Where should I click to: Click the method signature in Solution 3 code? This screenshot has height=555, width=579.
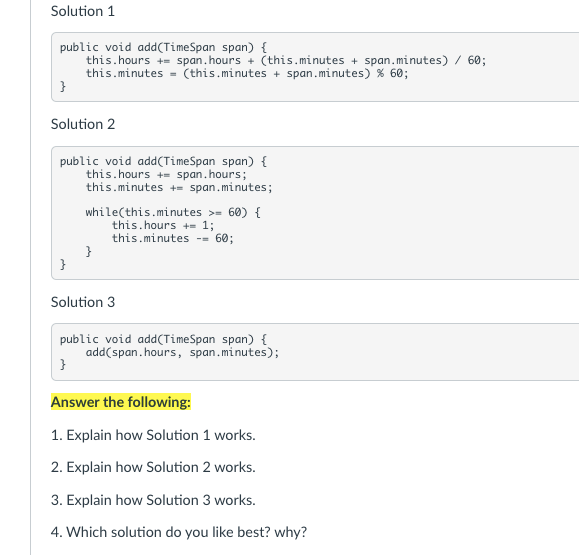tap(163, 339)
